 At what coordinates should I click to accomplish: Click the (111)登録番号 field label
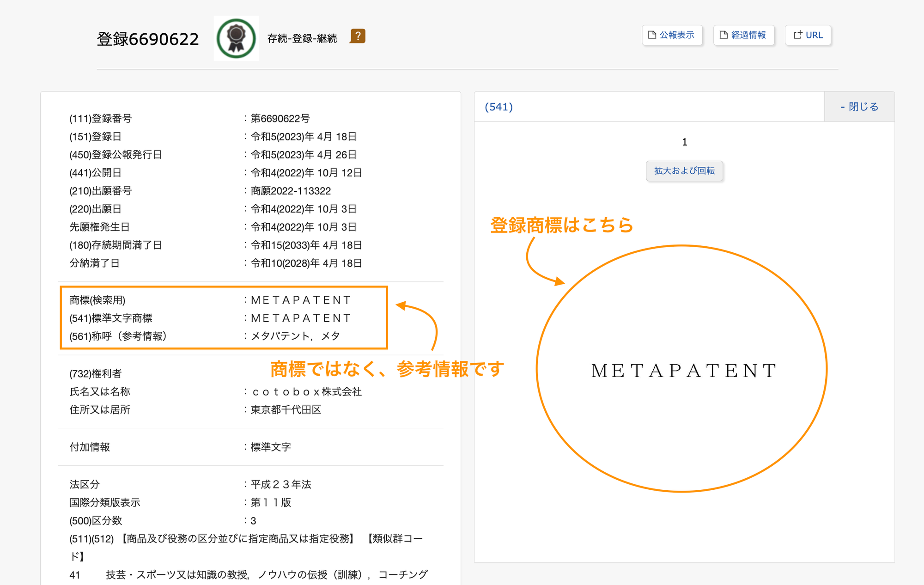[101, 119]
